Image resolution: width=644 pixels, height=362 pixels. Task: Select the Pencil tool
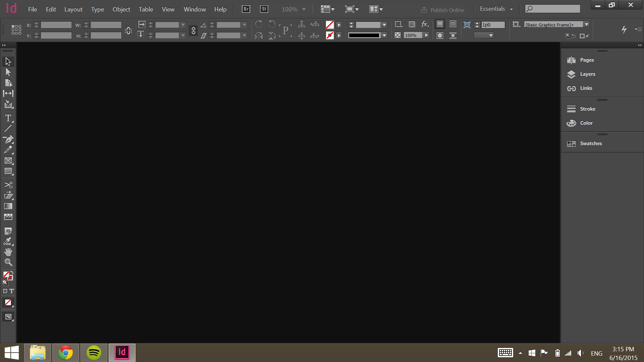tap(8, 150)
